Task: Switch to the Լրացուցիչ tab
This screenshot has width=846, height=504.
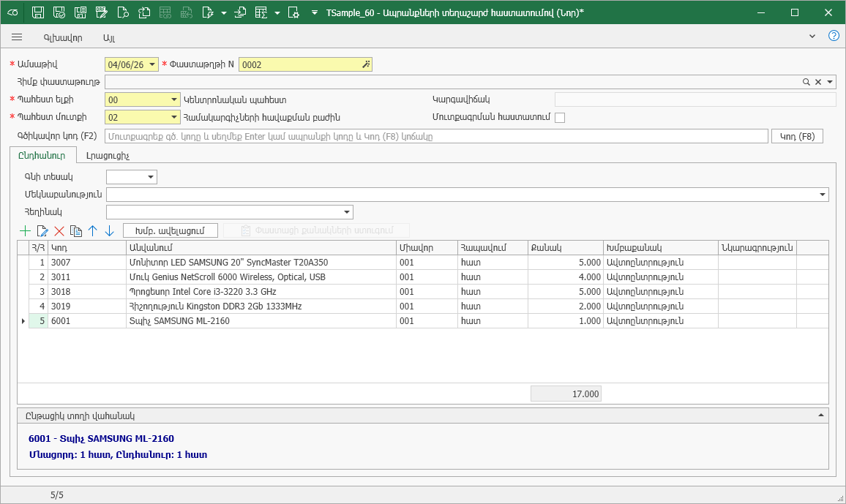Action: 108,155
